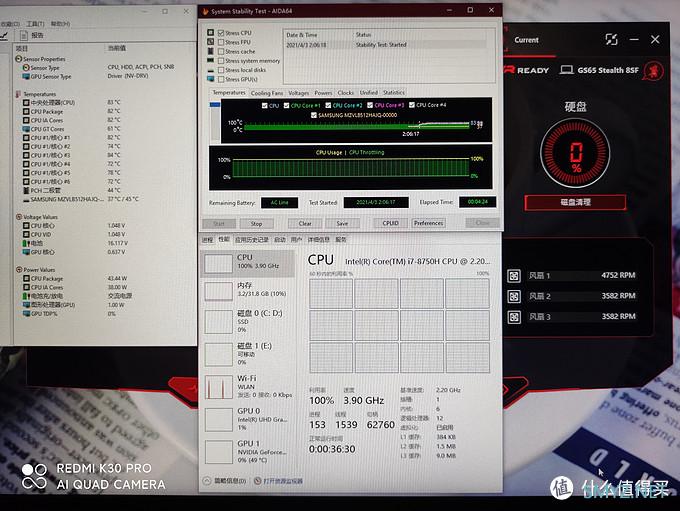Select 磁盘 0 (C: D:) in Task Manager sidebar
The height and width of the screenshot is (511, 680).
point(248,321)
